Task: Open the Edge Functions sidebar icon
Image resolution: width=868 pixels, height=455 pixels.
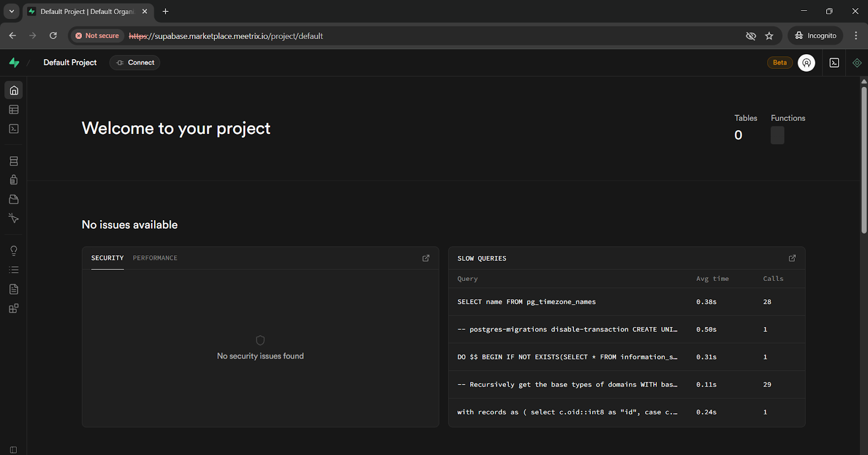Action: coord(14,218)
